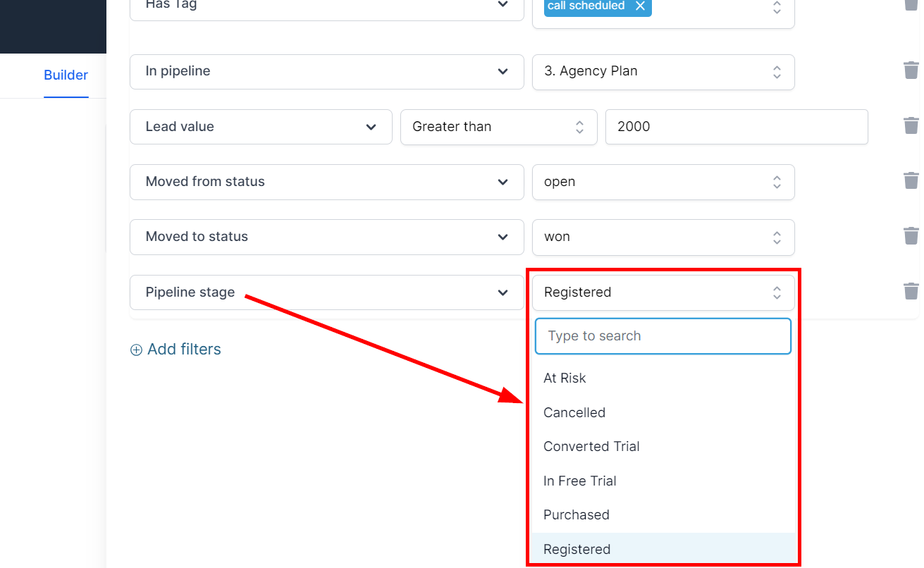Switch to the Builder tab
The image size is (924, 568).
tap(66, 75)
